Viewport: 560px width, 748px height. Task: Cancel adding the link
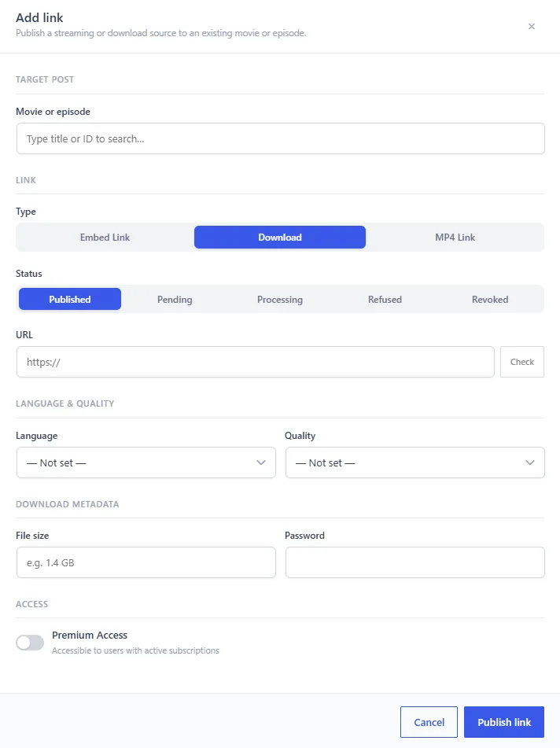pos(429,722)
